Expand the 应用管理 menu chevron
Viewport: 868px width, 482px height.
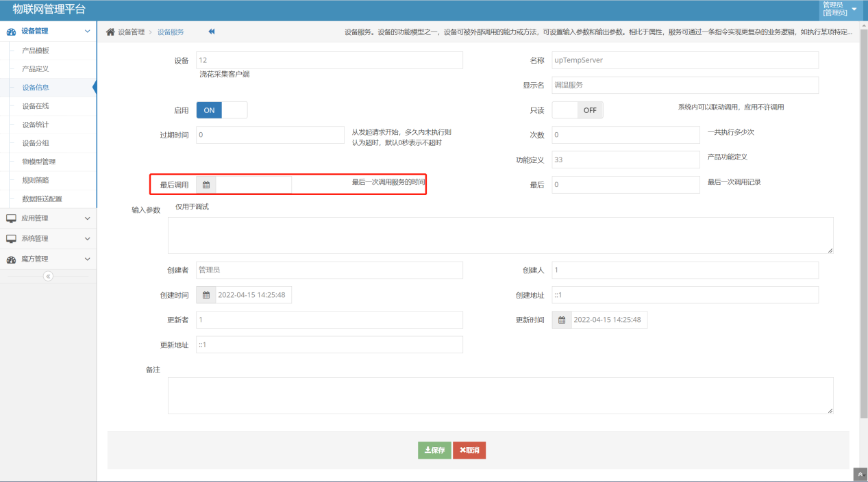pyautogui.click(x=87, y=218)
